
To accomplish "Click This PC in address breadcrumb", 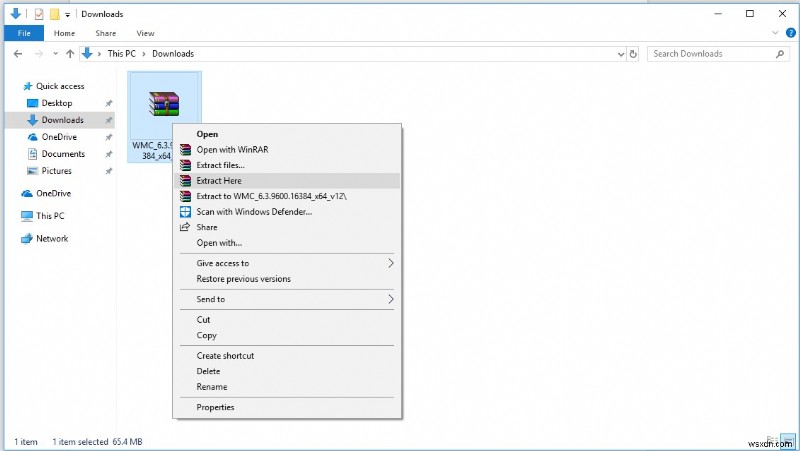I will tap(121, 54).
